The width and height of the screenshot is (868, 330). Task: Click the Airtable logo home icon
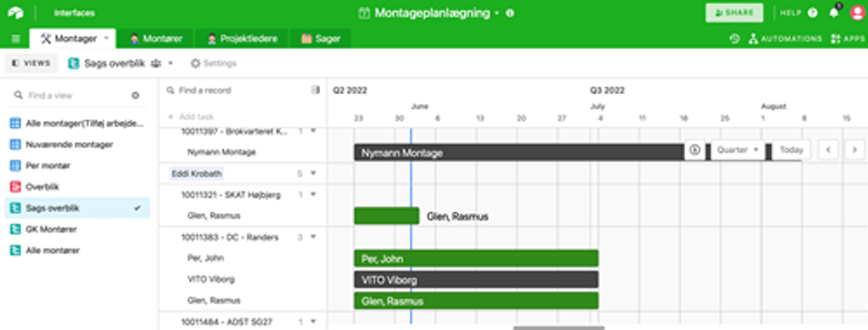pos(15,13)
